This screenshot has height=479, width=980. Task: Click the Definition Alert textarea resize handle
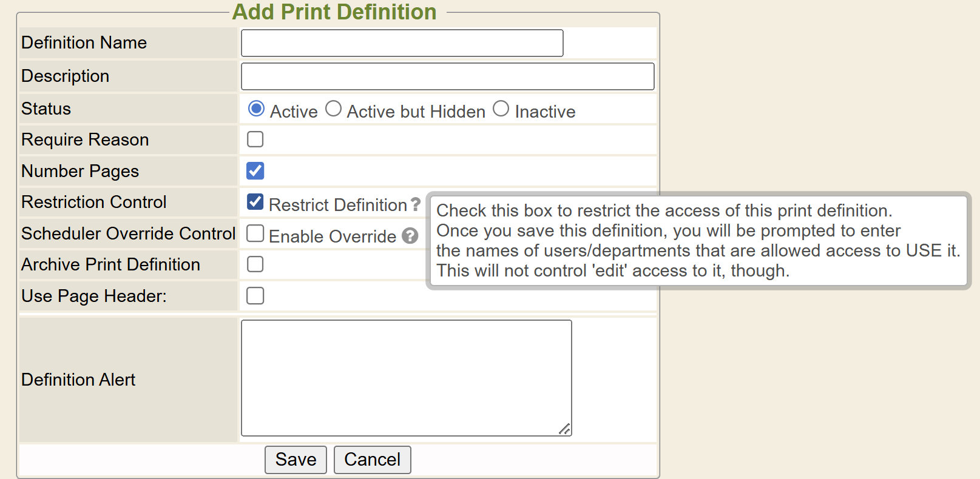click(x=564, y=429)
